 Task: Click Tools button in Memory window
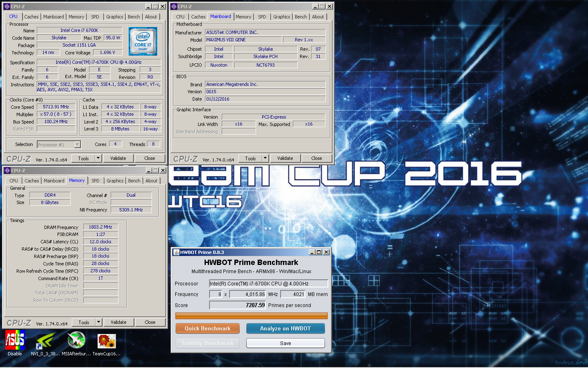84,322
